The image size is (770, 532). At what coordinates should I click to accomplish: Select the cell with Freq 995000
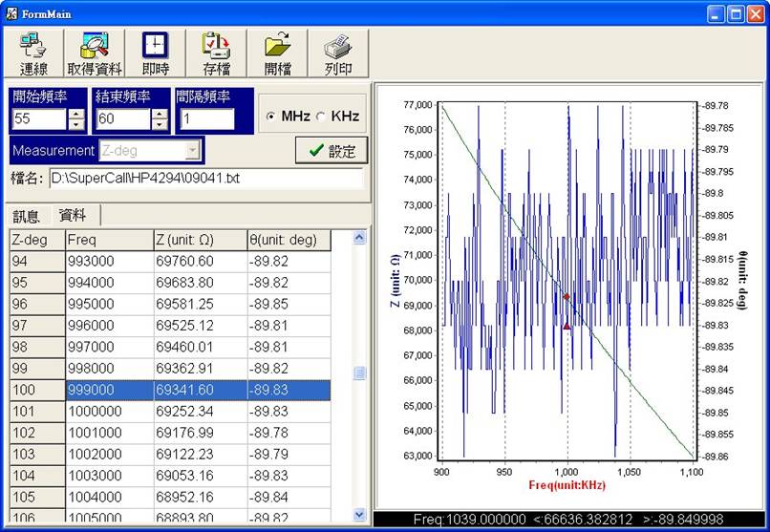(x=110, y=305)
